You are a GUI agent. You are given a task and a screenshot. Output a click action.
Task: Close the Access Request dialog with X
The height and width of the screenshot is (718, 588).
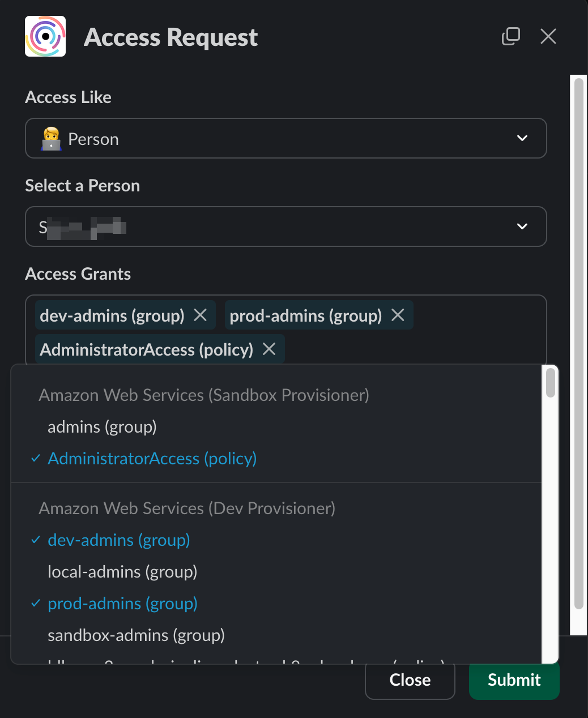point(548,36)
